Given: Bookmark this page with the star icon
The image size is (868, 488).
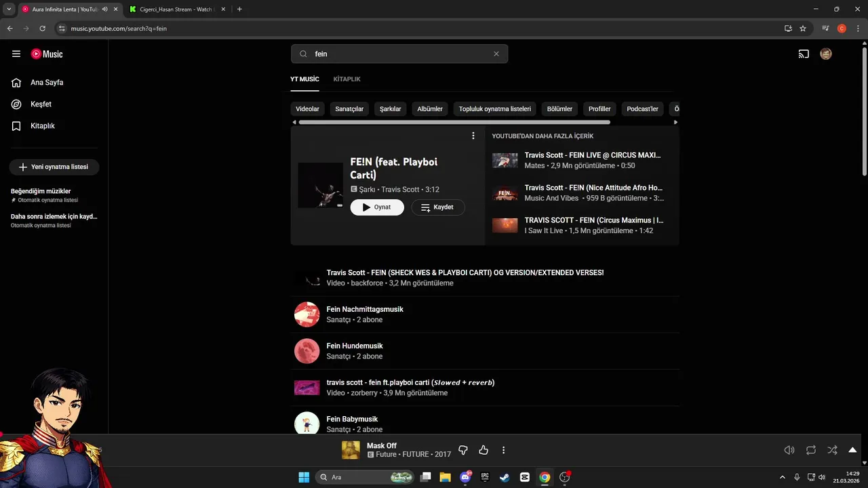Looking at the screenshot, I should [x=803, y=28].
